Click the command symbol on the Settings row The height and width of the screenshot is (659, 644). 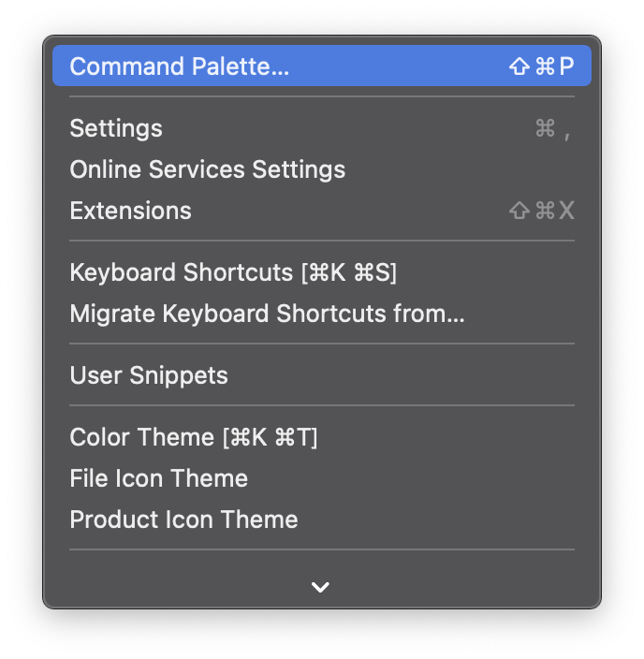[x=545, y=128]
